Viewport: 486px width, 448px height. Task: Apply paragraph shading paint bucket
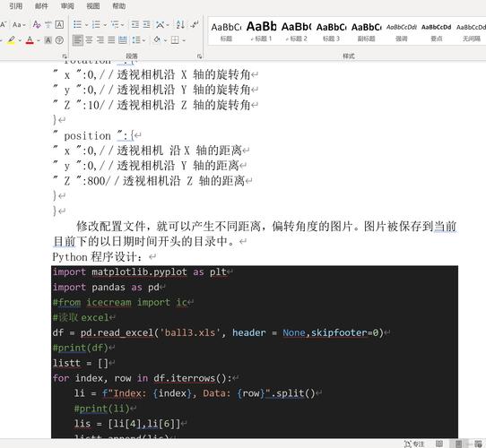click(x=157, y=40)
